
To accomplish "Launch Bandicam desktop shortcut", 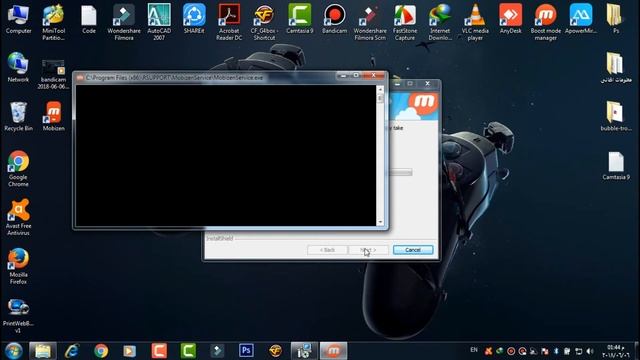I will [334, 19].
